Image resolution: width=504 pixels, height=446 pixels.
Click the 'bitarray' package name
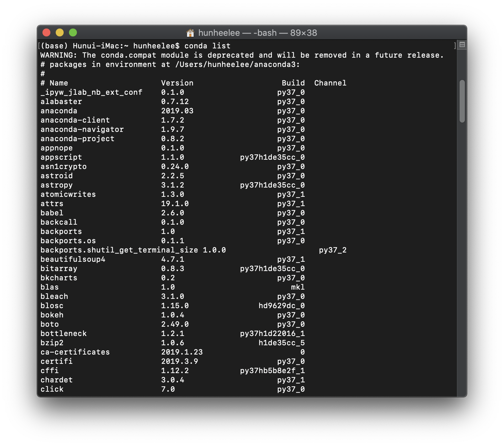59,268
